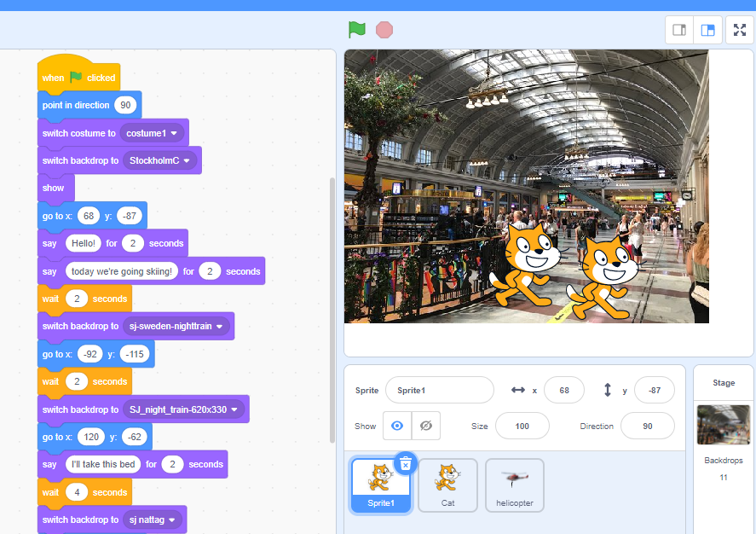The image size is (756, 534).
Task: Select the Sprite1 thumbnail
Action: [x=381, y=485]
